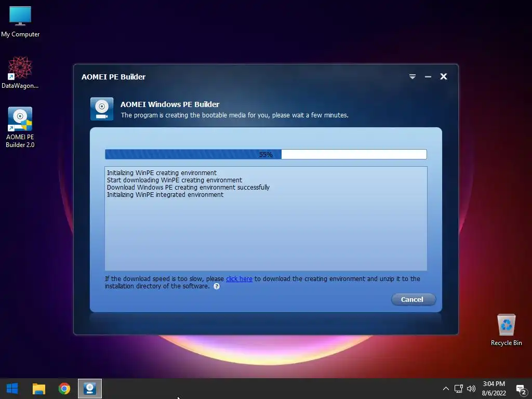
Task: Click the AOMEI Windows PE Builder disc logo
Action: (x=102, y=109)
